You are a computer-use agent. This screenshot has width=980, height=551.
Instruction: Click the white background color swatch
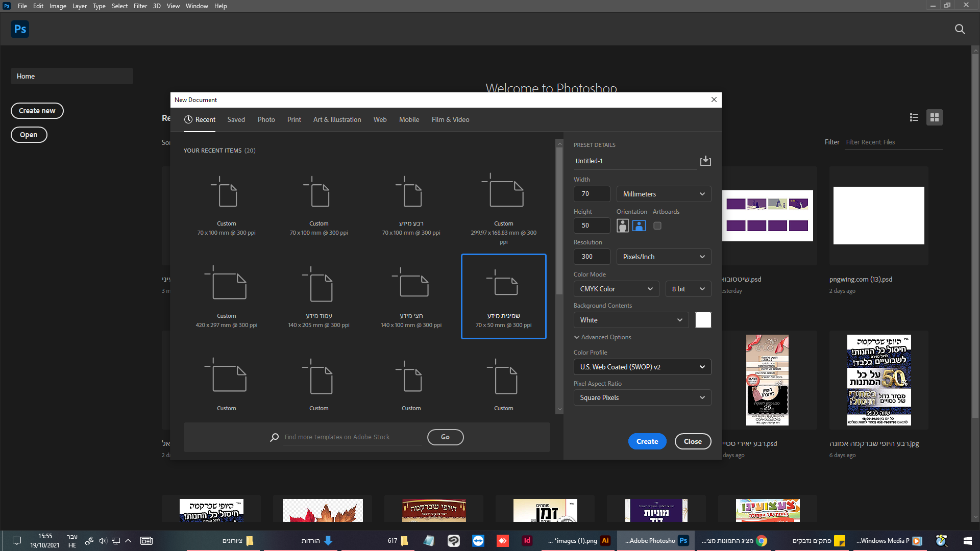click(703, 320)
